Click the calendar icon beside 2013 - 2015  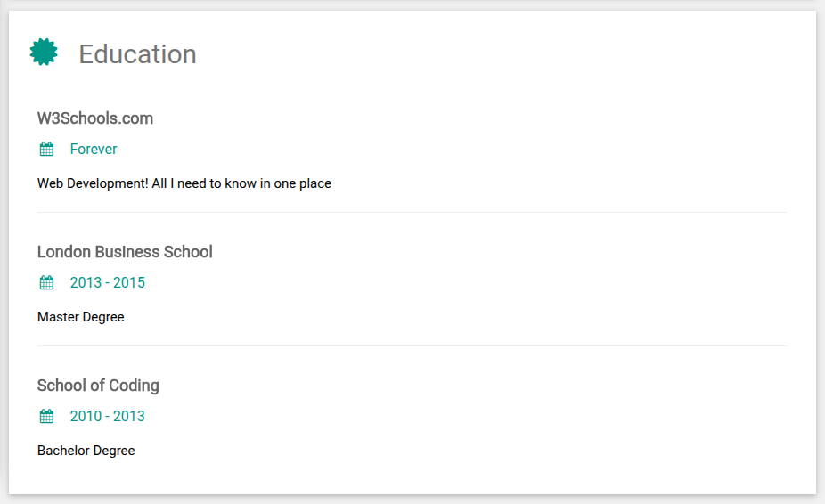click(47, 282)
